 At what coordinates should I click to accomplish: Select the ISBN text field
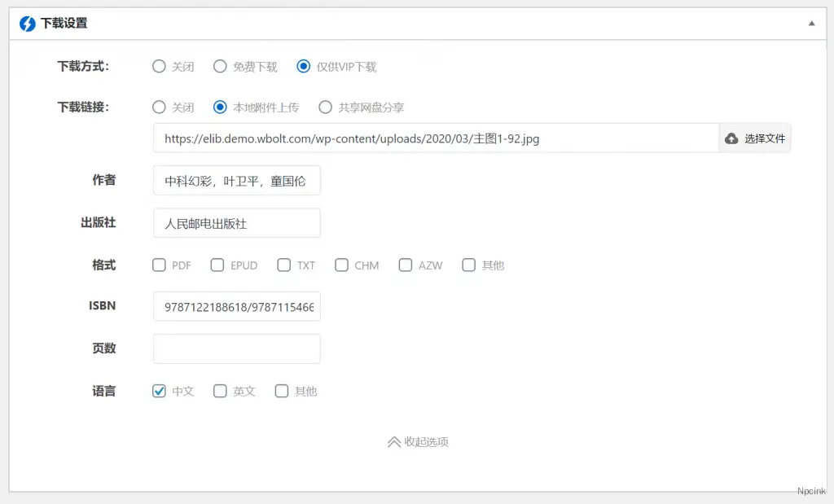(236, 306)
